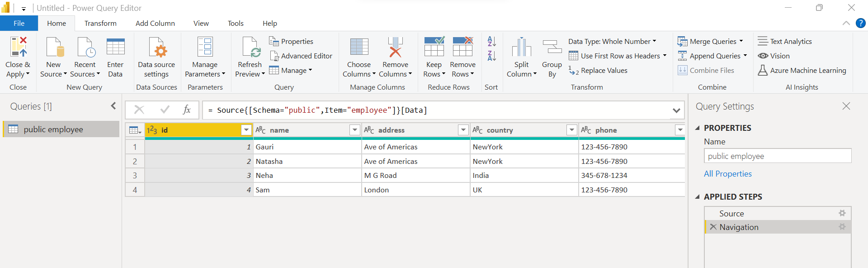Collapse the APPLIED STEPS section
The height and width of the screenshot is (268, 868).
[x=698, y=197]
